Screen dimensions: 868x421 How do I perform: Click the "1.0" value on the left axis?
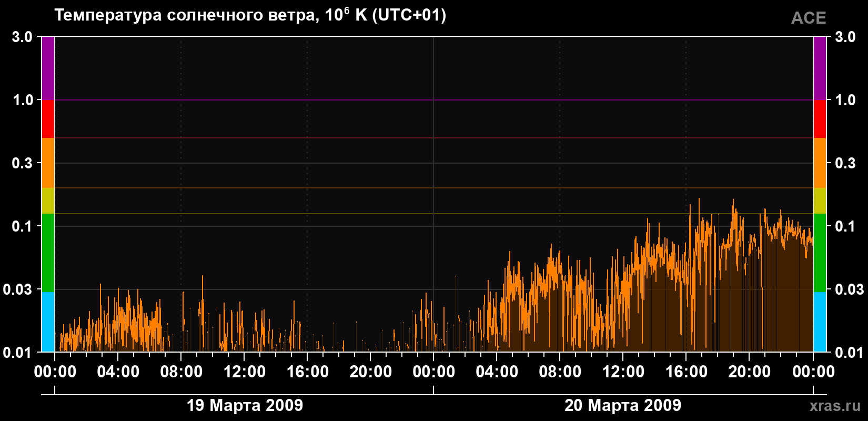tap(22, 100)
